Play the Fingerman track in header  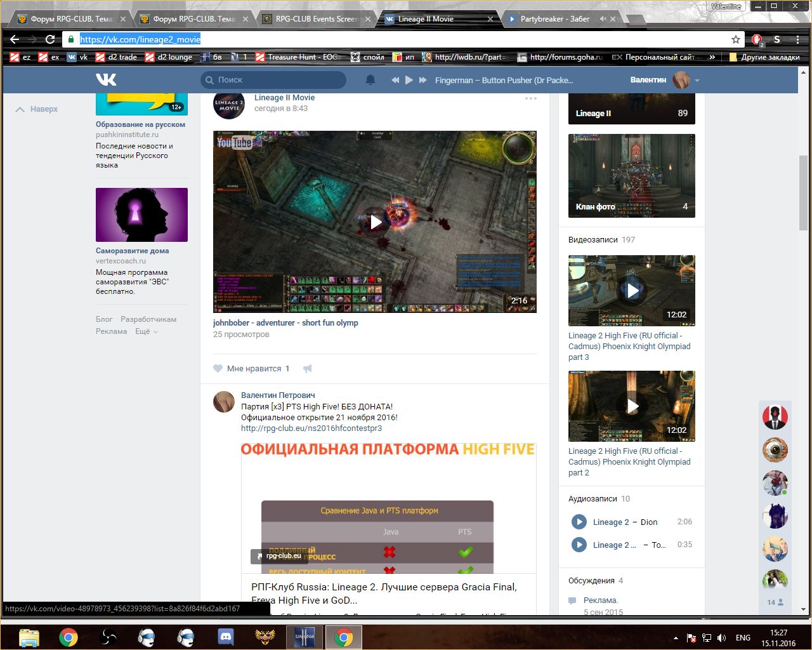pos(409,80)
